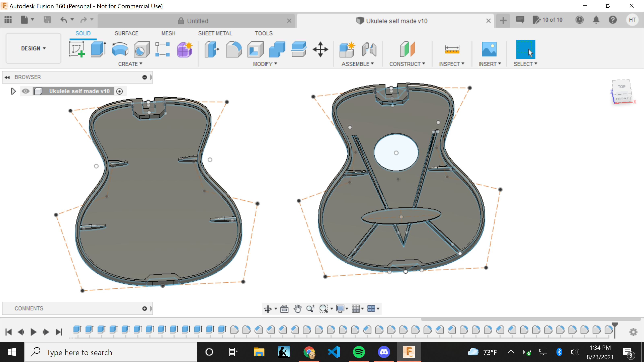Click the Add new design tab button
Image resolution: width=644 pixels, height=362 pixels.
tap(503, 20)
